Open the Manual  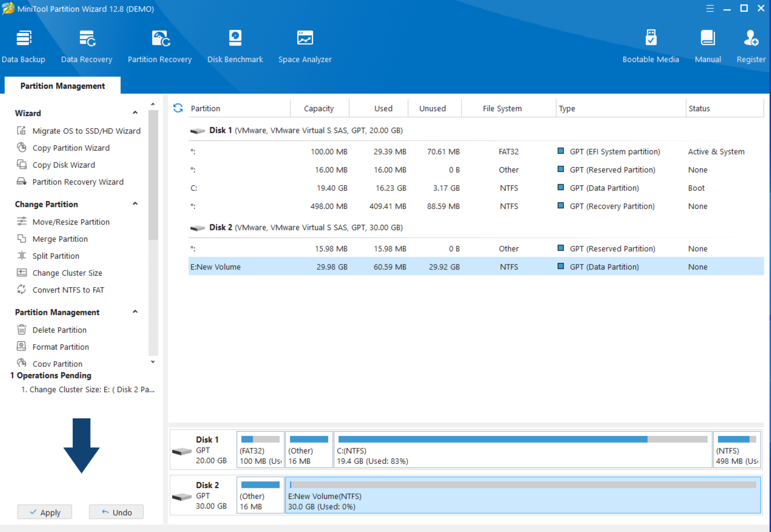pos(708,46)
